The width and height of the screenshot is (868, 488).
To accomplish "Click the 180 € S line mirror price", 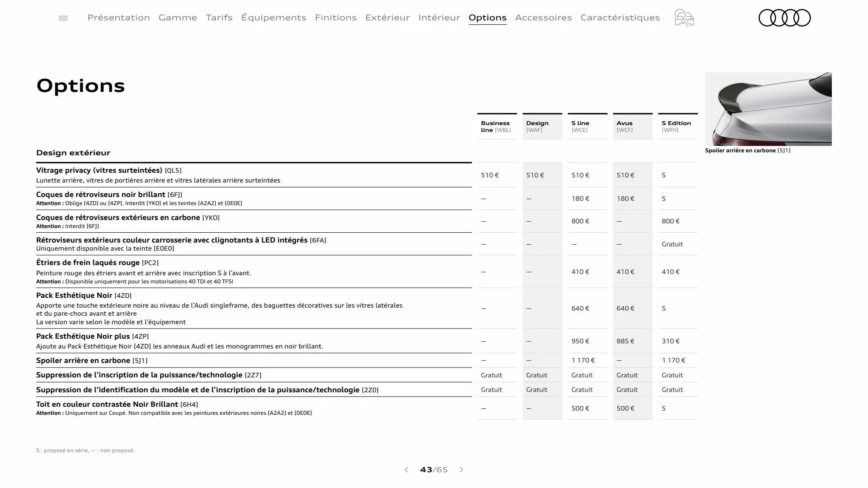I will tap(580, 199).
